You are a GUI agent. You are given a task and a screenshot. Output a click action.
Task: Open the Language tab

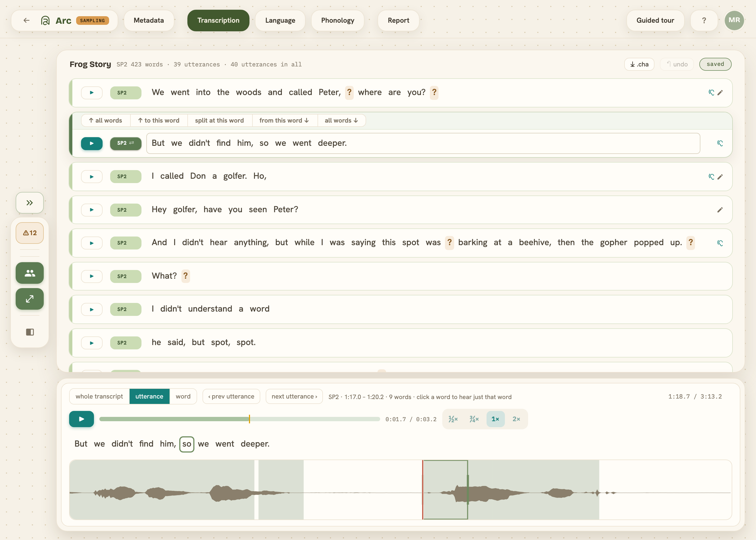point(280,20)
